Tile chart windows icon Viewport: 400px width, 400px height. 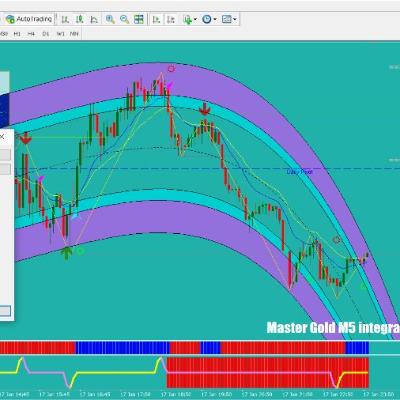click(x=139, y=19)
